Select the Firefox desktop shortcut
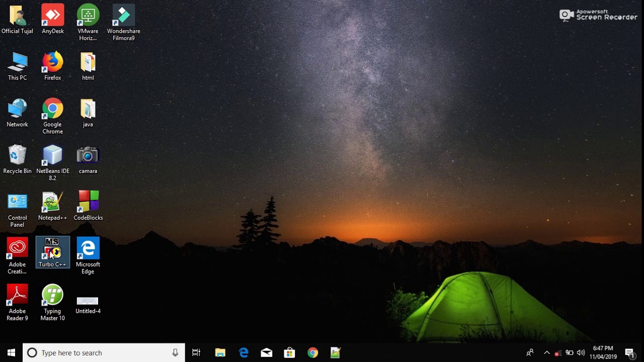 coord(52,66)
